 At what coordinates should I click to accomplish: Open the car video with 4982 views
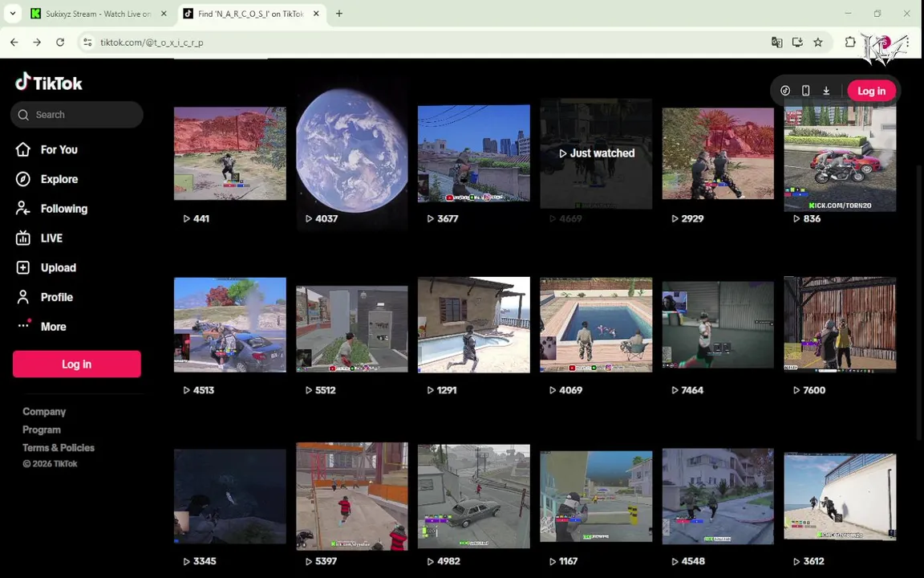point(474,496)
